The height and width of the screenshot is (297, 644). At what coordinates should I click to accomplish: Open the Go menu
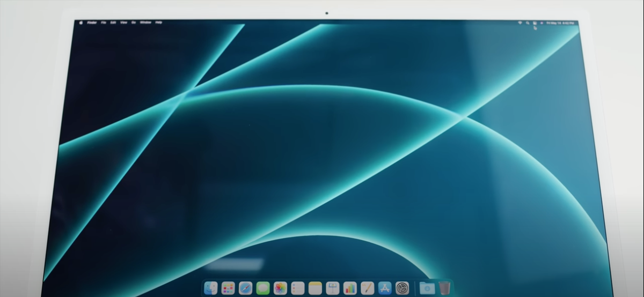(x=133, y=23)
